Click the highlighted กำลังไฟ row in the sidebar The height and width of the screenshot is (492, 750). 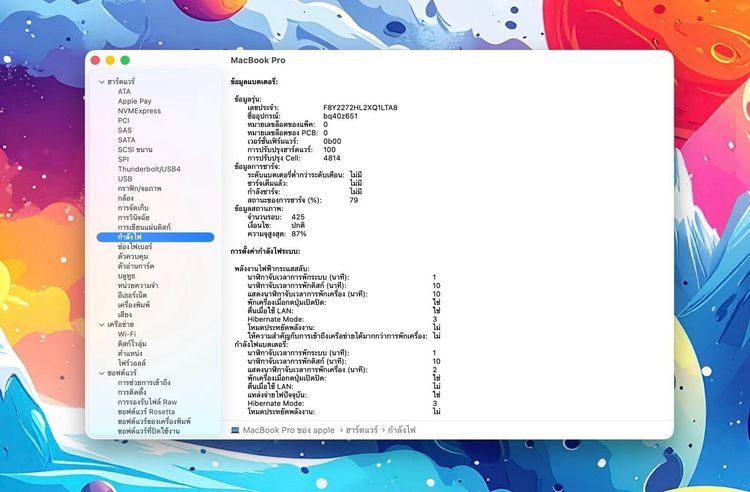pyautogui.click(x=155, y=237)
